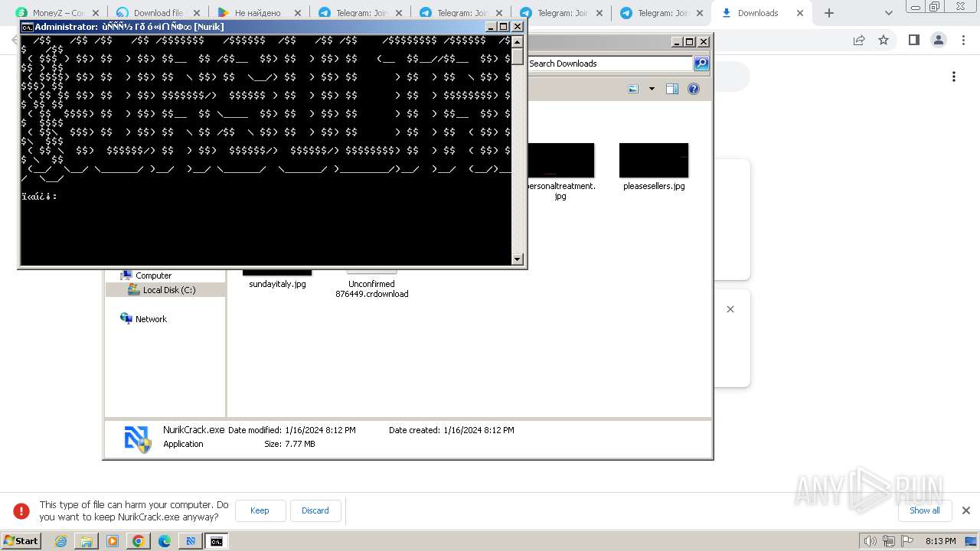Discard the NurikCrack.exe download
Viewport: 980px width, 551px height.
(x=315, y=510)
